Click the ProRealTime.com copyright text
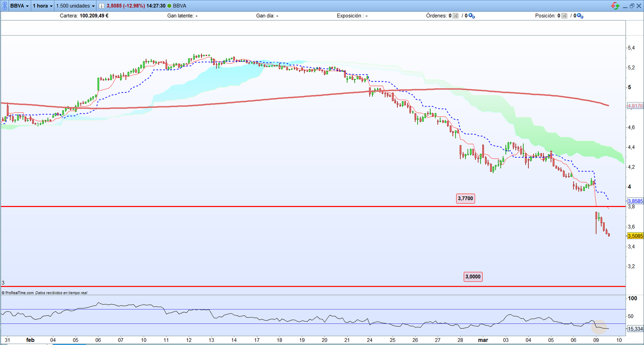Image resolution: width=644 pixels, height=345 pixels. pyautogui.click(x=18, y=293)
